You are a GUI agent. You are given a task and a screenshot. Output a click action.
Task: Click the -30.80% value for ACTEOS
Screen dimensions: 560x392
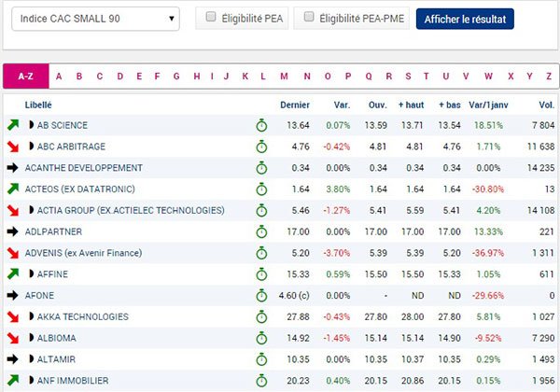[x=488, y=189]
